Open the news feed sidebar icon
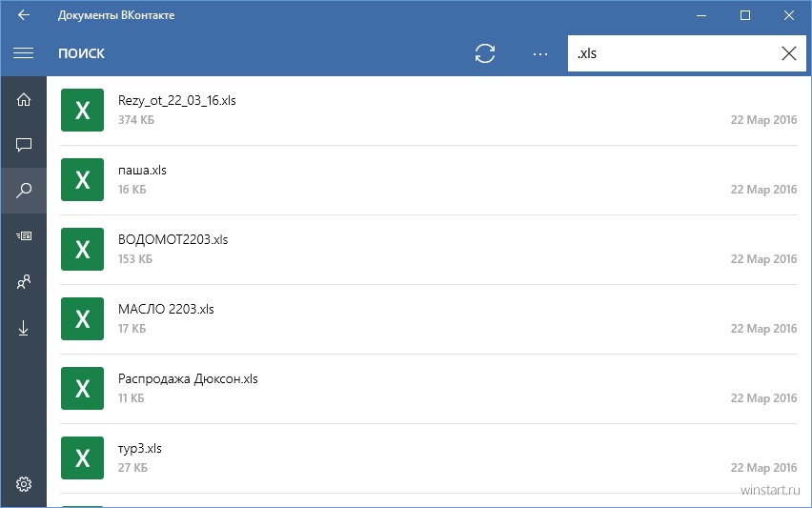Screen dimensions: 812x508 [23, 236]
